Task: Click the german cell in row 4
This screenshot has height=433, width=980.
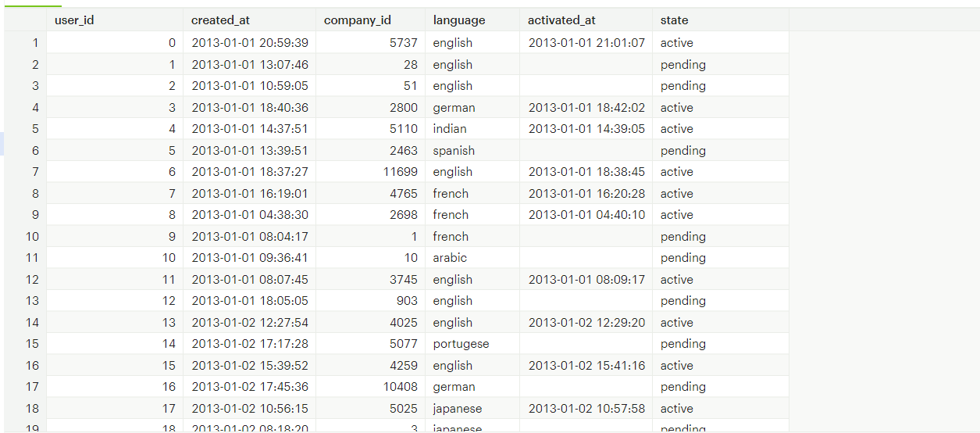Action: coord(472,107)
